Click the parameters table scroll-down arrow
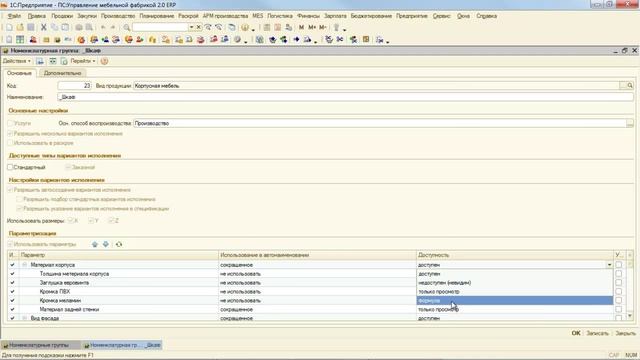 [630, 316]
